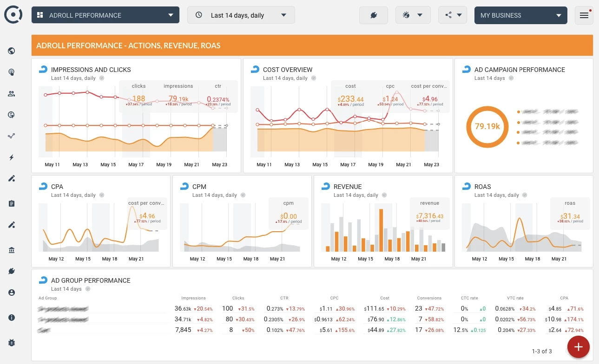
Task: Open the account profile icon in the sidebar
Action: 12,292
